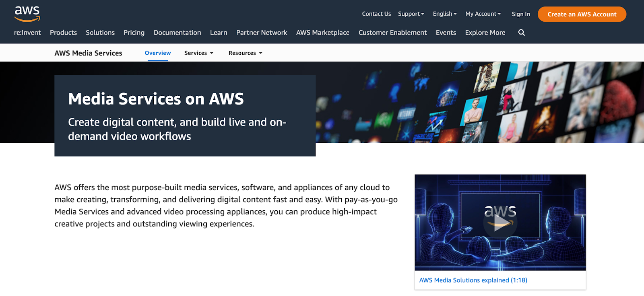
Task: Open the Learn menu
Action: [x=219, y=33]
